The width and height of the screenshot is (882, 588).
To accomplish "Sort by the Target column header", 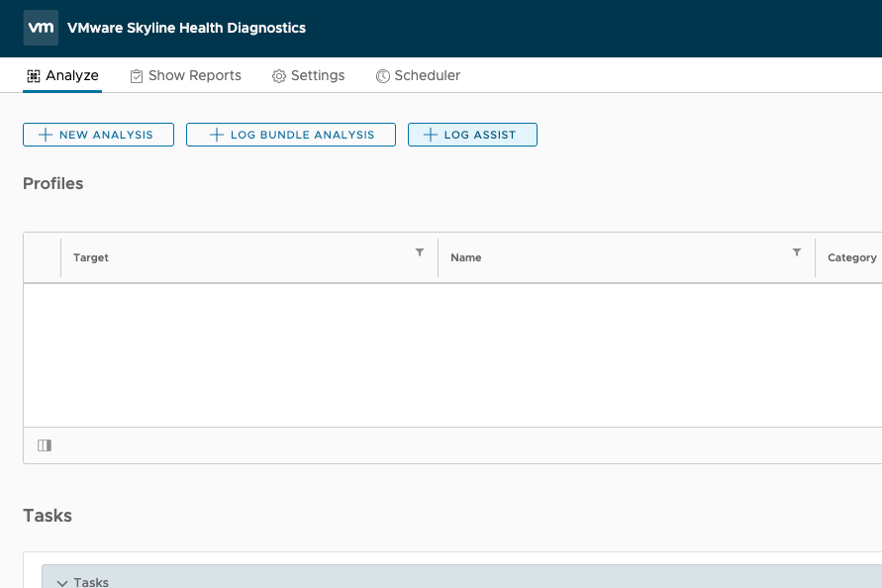I will pyautogui.click(x=90, y=257).
